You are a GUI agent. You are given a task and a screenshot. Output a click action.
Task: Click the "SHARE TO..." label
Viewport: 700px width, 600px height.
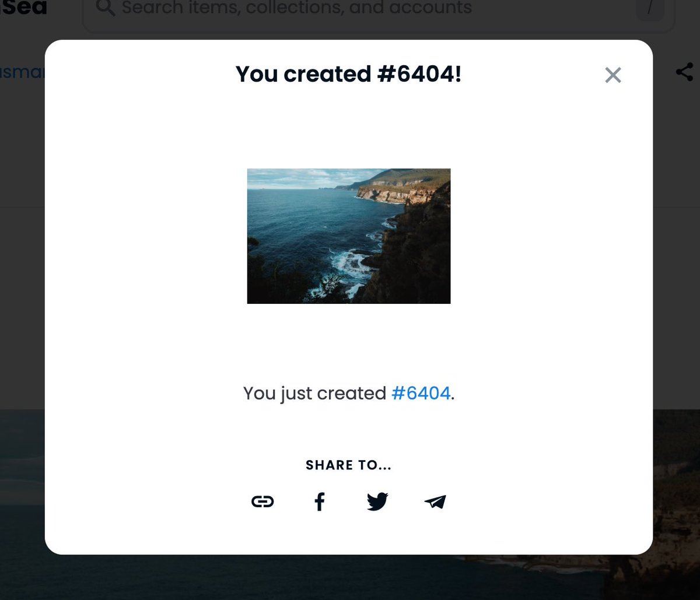tap(348, 465)
